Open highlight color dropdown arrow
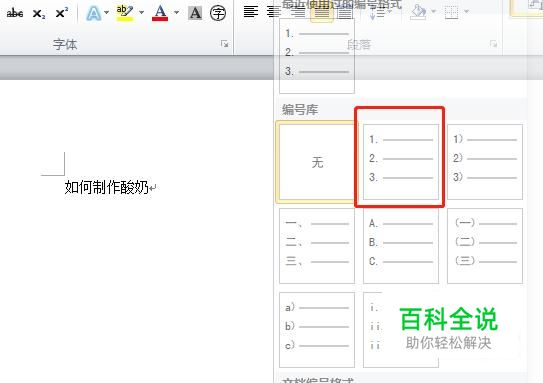The height and width of the screenshot is (383, 543). tap(142, 13)
